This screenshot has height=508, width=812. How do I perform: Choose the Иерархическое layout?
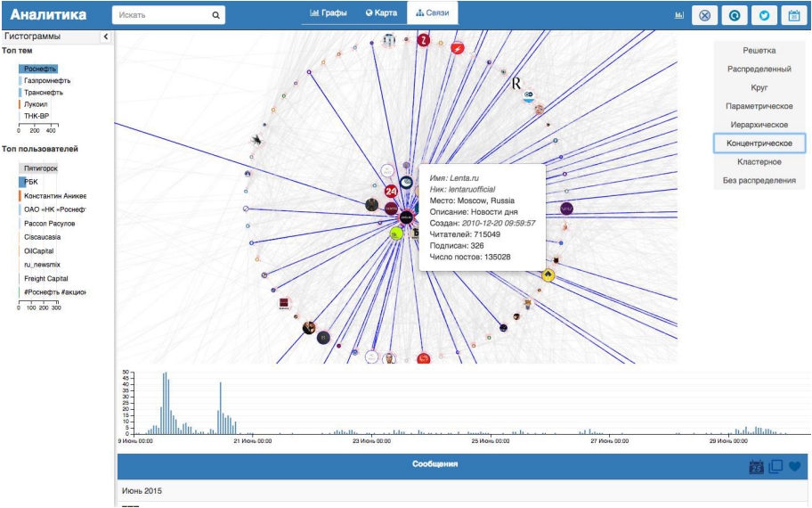point(759,125)
